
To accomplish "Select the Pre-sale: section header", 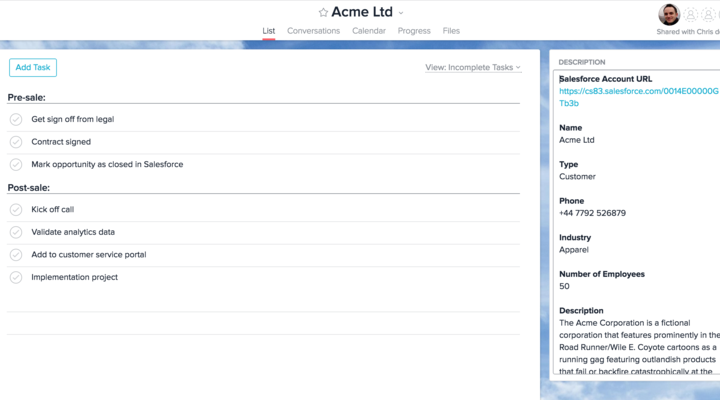I will click(27, 97).
